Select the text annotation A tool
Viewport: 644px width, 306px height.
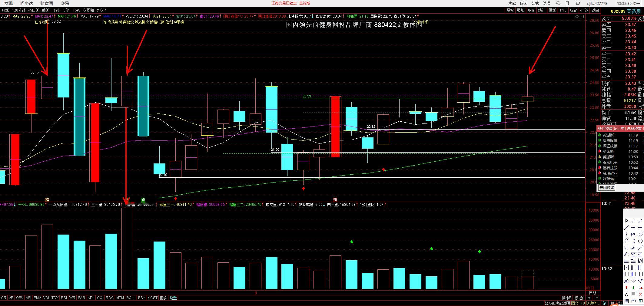626,294
